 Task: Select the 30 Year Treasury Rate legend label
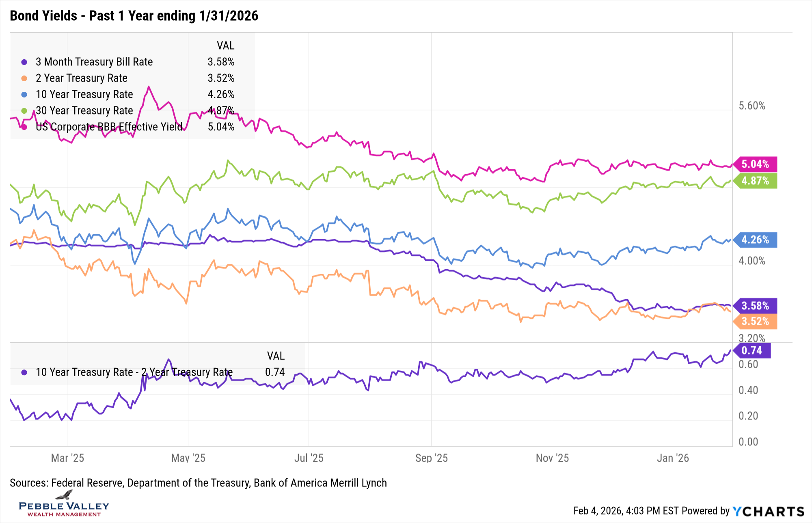[x=84, y=110]
